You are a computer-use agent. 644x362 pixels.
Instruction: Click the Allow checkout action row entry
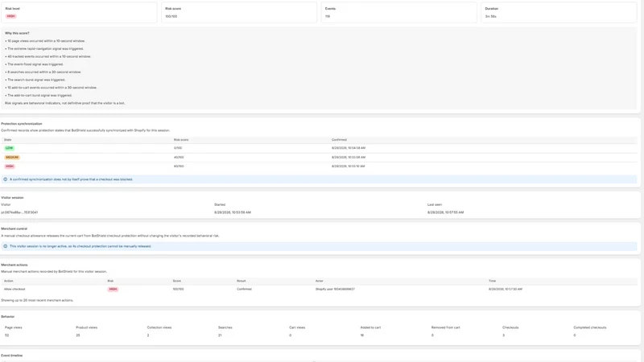14,290
